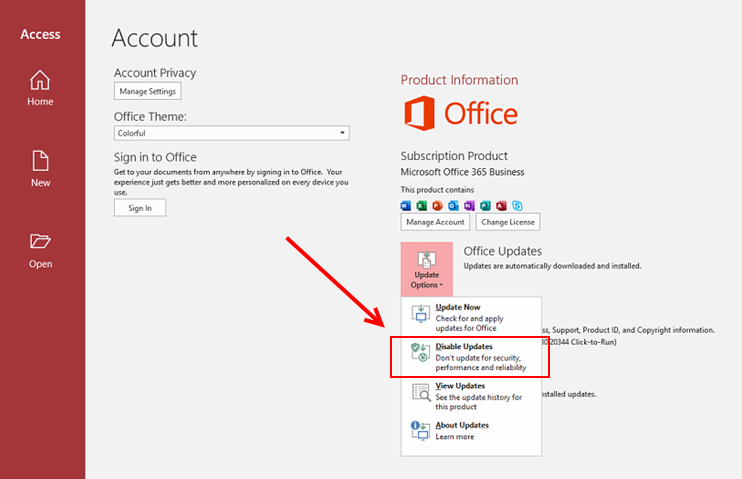The image size is (742, 479).
Task: Click the Access app icon in product list
Action: pyautogui.click(x=501, y=206)
